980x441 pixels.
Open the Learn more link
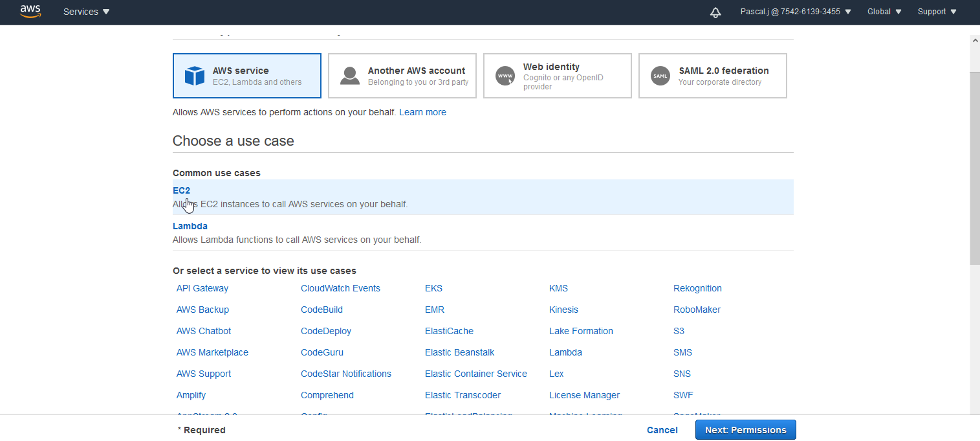pyautogui.click(x=422, y=112)
